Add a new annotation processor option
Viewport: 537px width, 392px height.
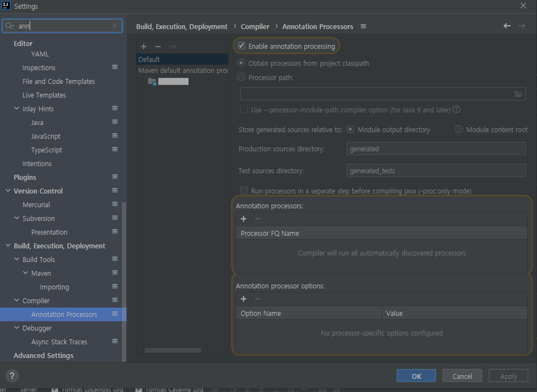click(243, 299)
